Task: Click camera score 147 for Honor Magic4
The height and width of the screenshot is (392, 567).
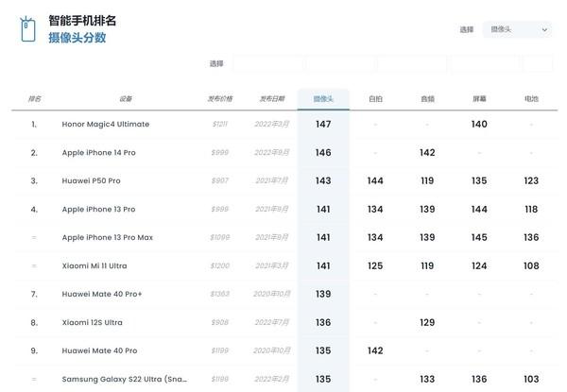Action: pyautogui.click(x=323, y=125)
